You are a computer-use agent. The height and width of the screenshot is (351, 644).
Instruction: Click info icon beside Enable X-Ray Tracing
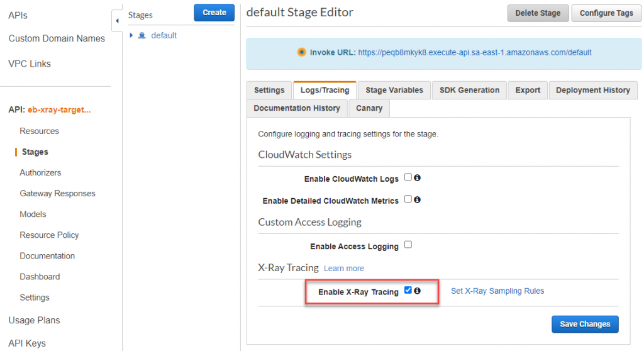tap(417, 291)
